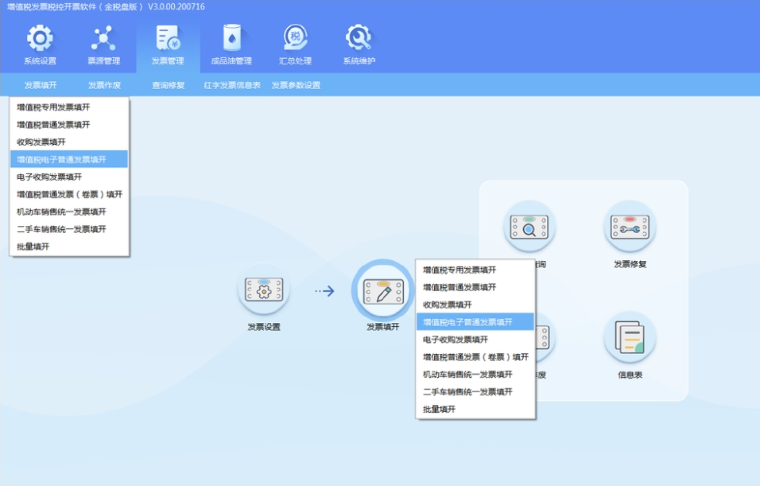The image size is (760, 486).
Task: Open the 票源管理 network icon
Action: pos(103,39)
